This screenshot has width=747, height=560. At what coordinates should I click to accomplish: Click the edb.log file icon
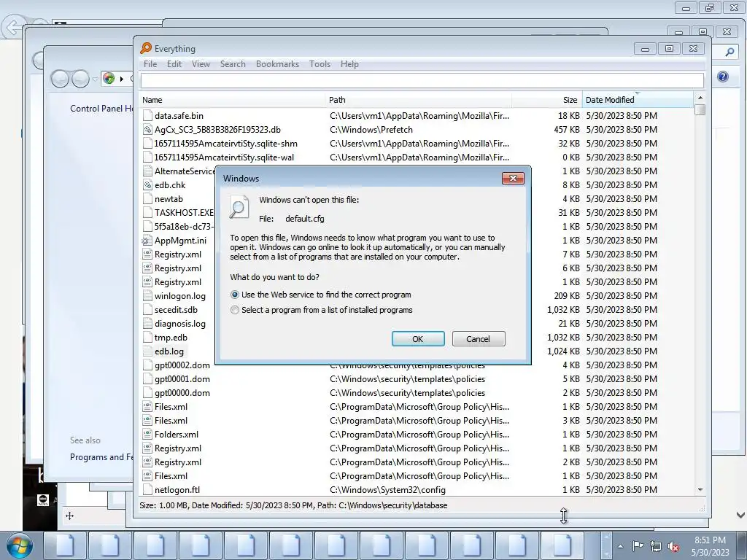point(147,351)
